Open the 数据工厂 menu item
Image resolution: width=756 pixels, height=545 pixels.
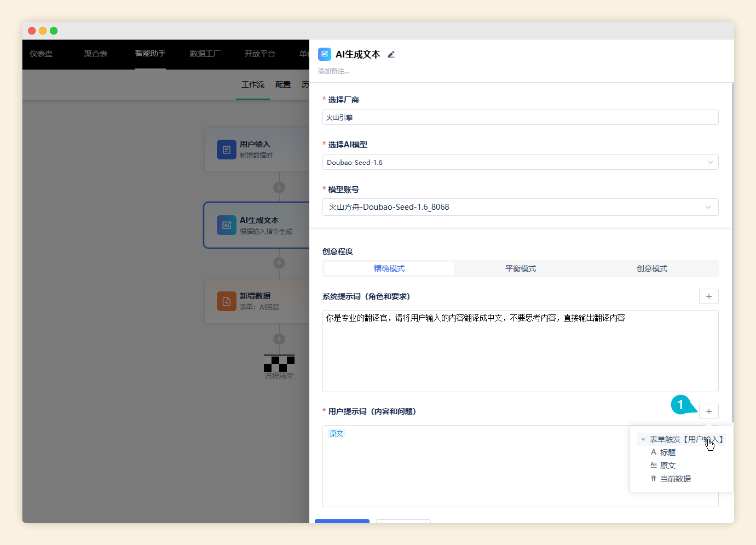tap(204, 54)
